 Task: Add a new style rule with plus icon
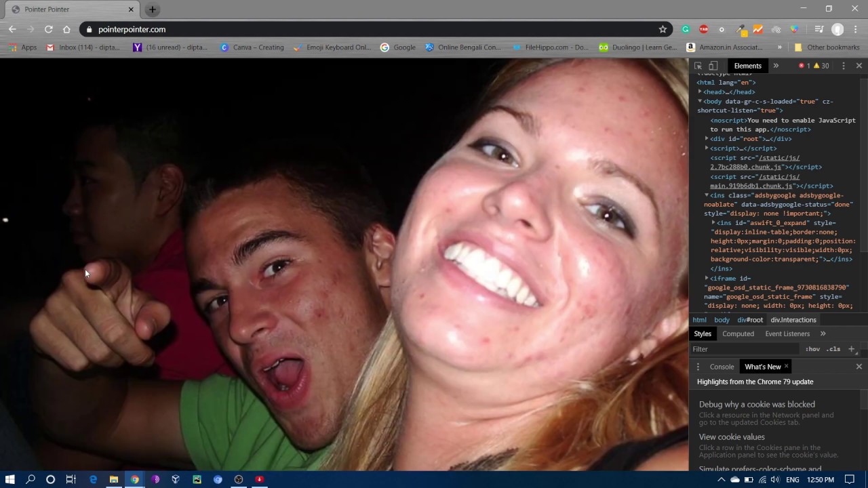click(851, 349)
